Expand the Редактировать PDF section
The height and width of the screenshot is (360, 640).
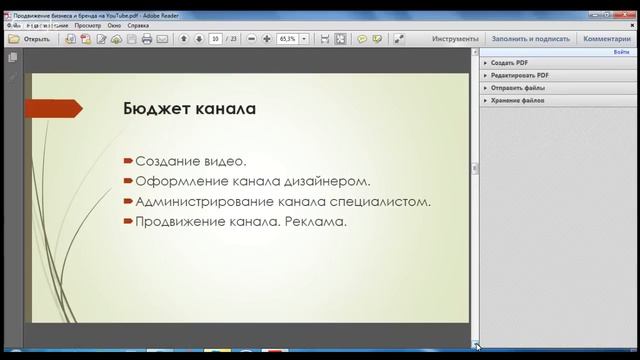pos(558,76)
